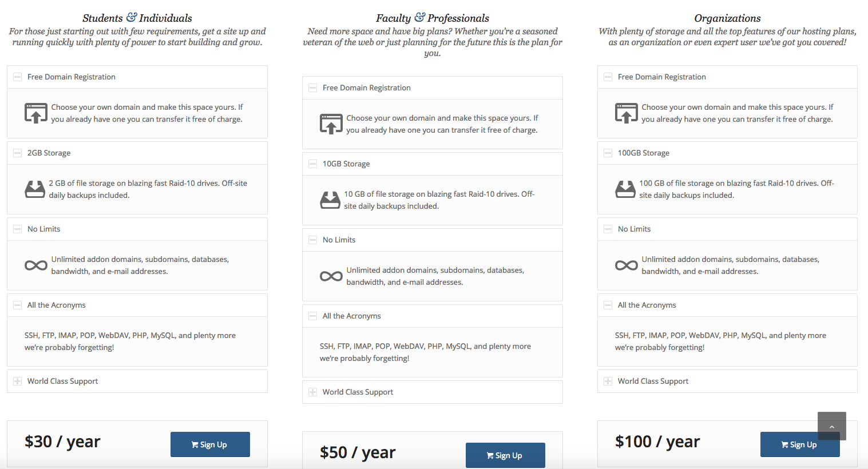Collapse Free Domain Registration in Organizations plan
Image resolution: width=868 pixels, height=469 pixels.
tap(727, 77)
